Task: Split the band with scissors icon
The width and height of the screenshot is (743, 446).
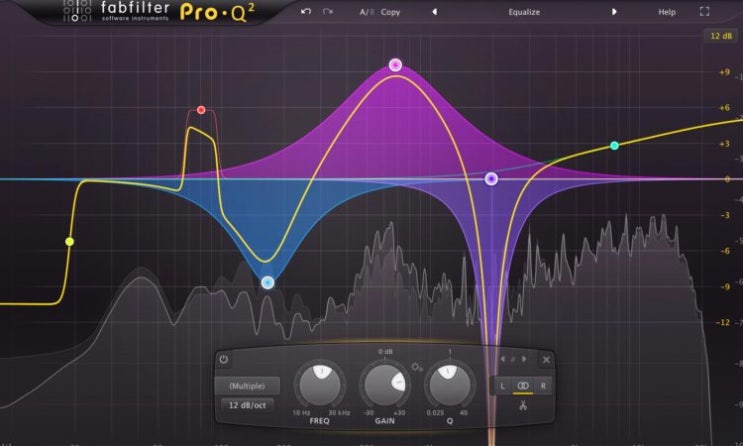Action: click(523, 406)
